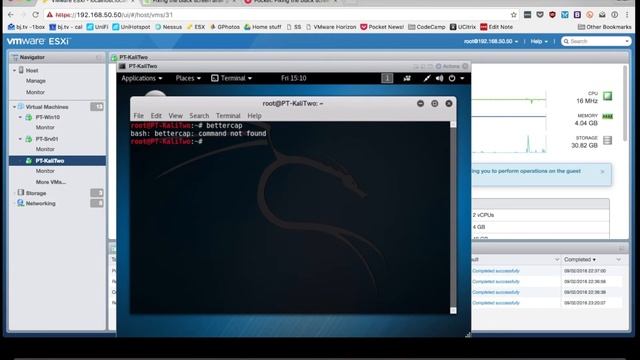This screenshot has width=640, height=360.
Task: Reload the ESXi page in the browser
Action: 36,15
